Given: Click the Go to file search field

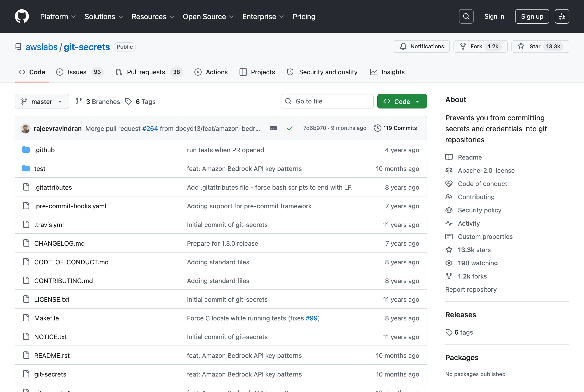Looking at the screenshot, I should [x=327, y=101].
